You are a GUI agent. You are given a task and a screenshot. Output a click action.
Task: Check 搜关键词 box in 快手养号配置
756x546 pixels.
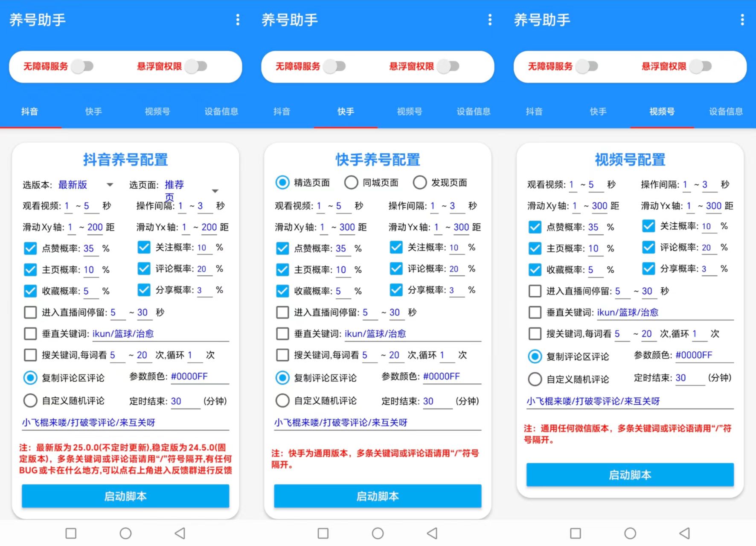tap(282, 355)
